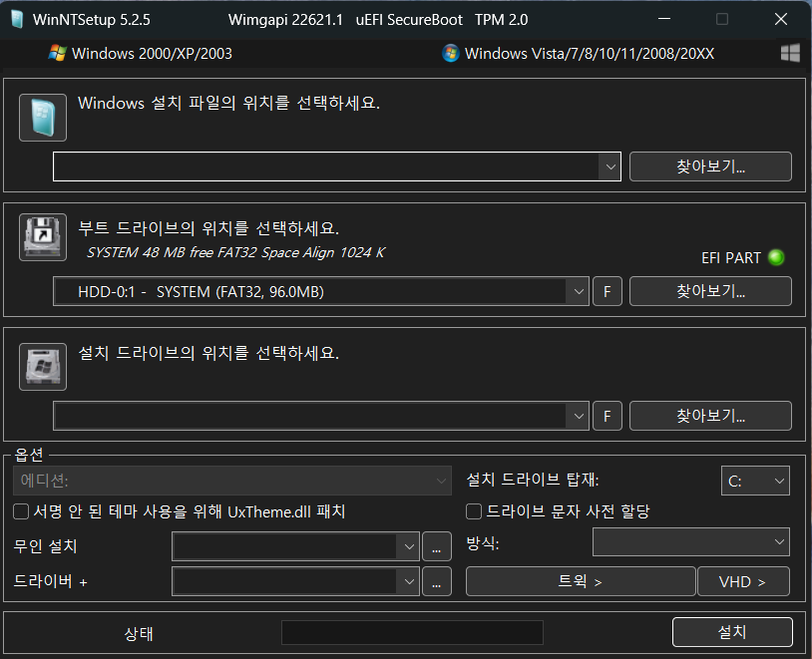
Task: Click 찾아보기 for the installation drive
Action: pyautogui.click(x=710, y=416)
